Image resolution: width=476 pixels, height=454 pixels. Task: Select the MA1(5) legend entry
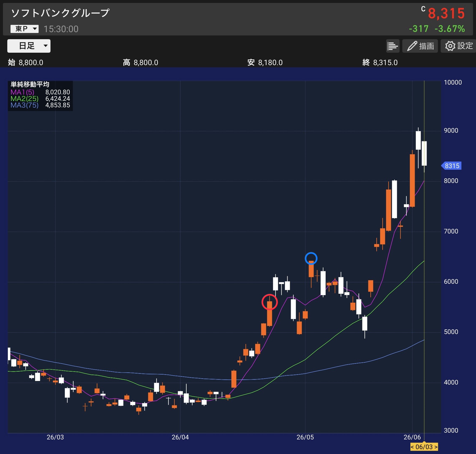pos(22,92)
